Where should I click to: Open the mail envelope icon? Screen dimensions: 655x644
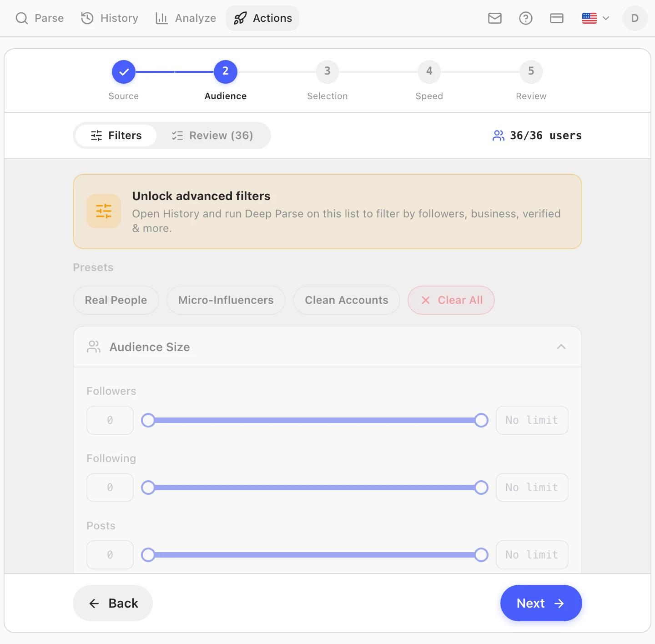click(494, 18)
